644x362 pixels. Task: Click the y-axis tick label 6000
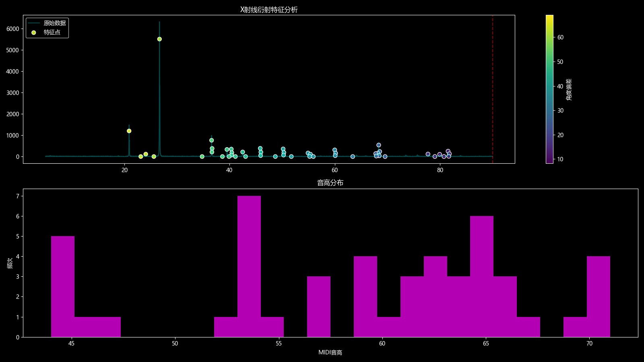(x=12, y=29)
